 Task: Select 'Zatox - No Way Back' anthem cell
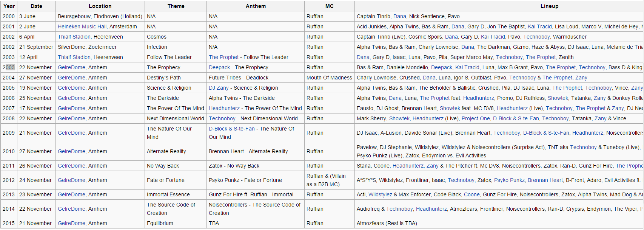pyautogui.click(x=256, y=166)
